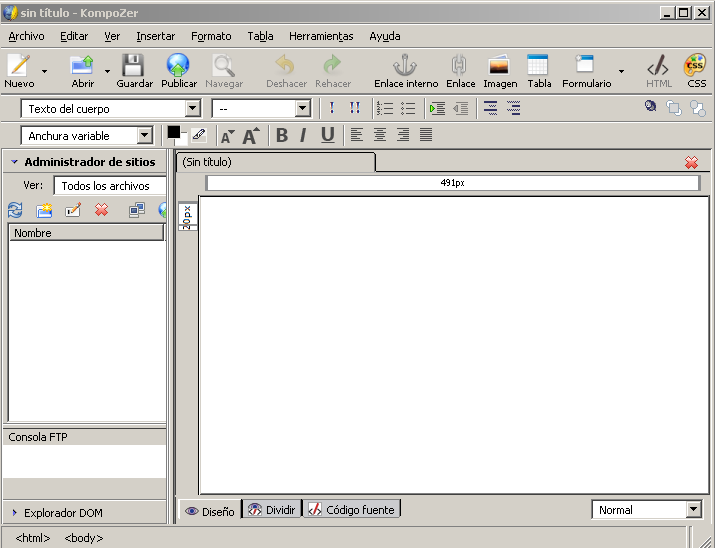Select the <html> tag in status bar
This screenshot has height=548, width=715.
32,538
